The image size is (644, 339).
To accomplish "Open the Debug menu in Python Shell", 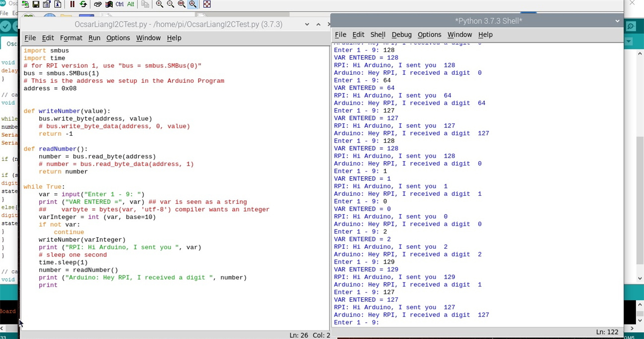I will click(x=401, y=34).
